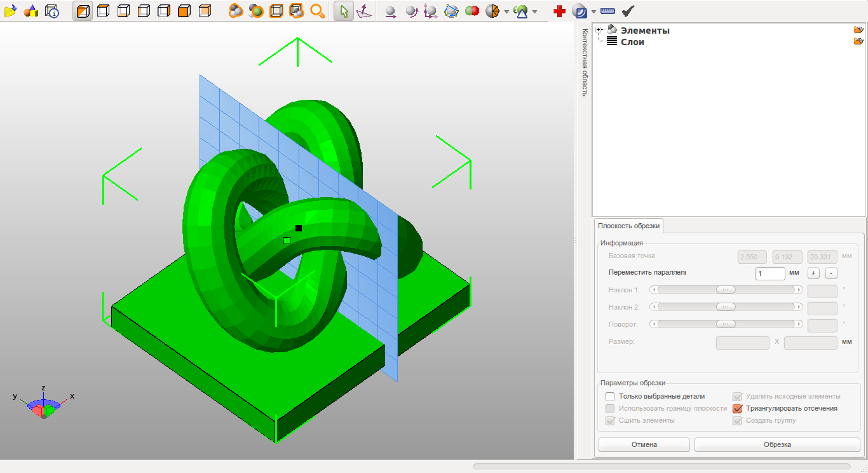This screenshot has width=868, height=473.
Task: Uncheck the Триангулировать отсечения checkbox
Action: 737,409
